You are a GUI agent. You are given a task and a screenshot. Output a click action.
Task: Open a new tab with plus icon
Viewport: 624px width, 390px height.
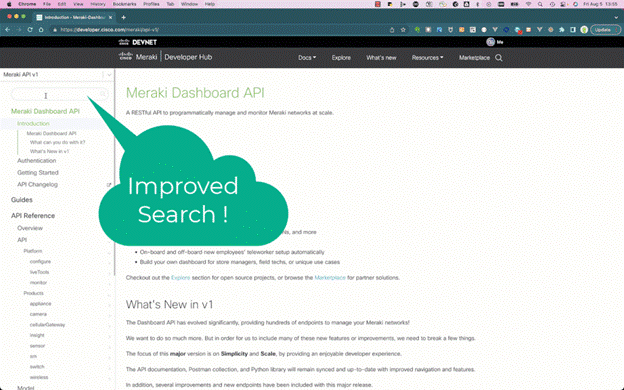pos(123,17)
